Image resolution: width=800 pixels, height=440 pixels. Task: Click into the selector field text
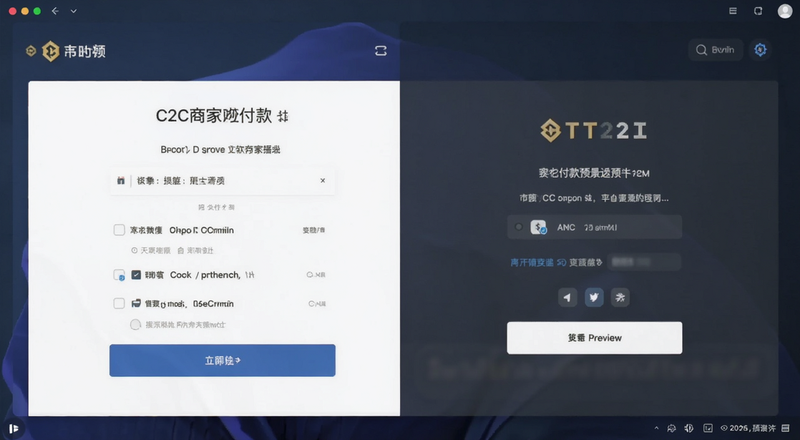[181, 181]
